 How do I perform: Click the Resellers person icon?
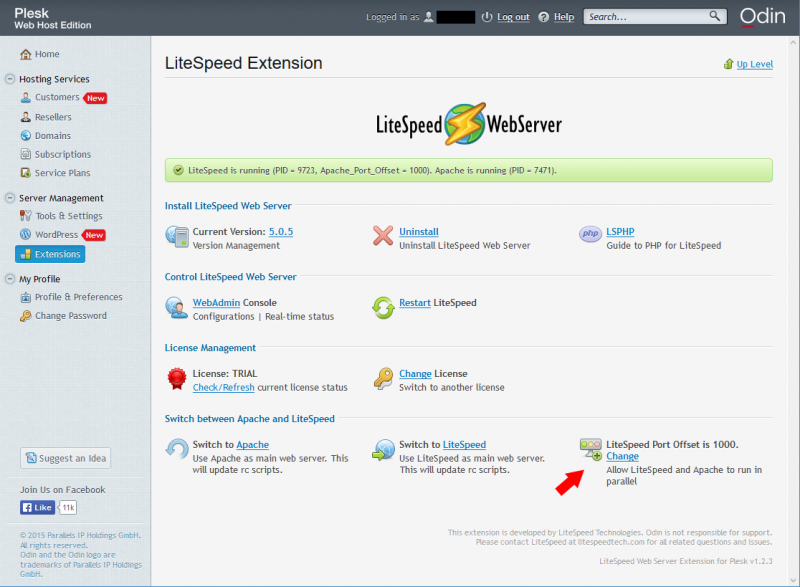pyautogui.click(x=26, y=117)
